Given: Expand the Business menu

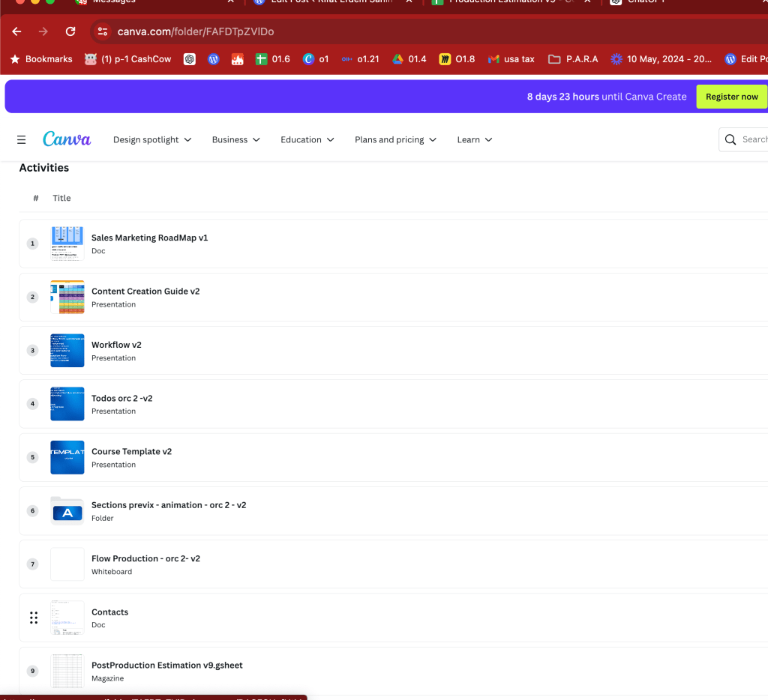Looking at the screenshot, I should click(236, 139).
